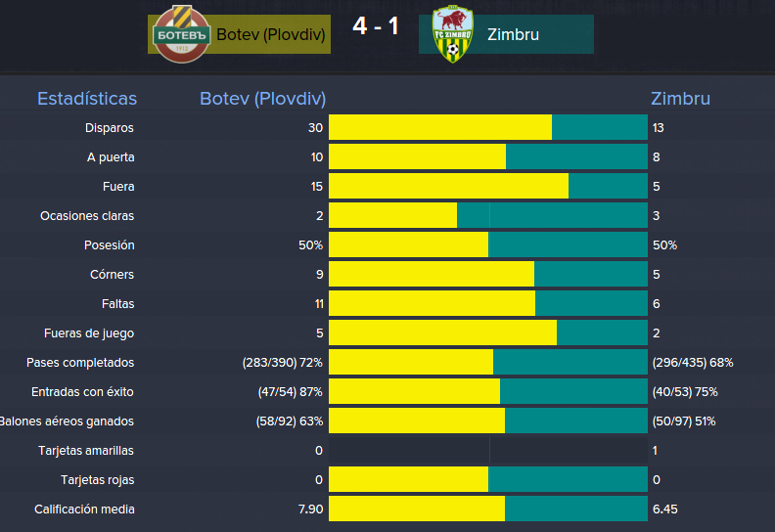Viewport: 775px width, 532px height.
Task: Click the Entradas con éxito teal bar segment
Action: [x=573, y=392]
